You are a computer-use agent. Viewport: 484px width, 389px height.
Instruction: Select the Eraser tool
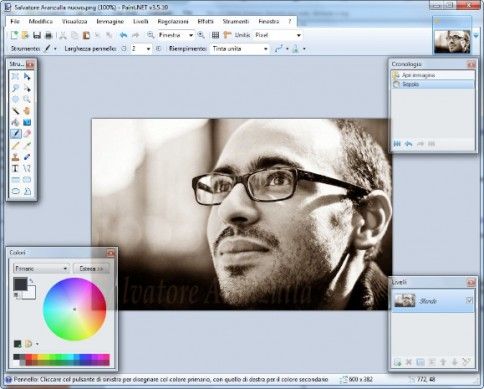(x=27, y=134)
